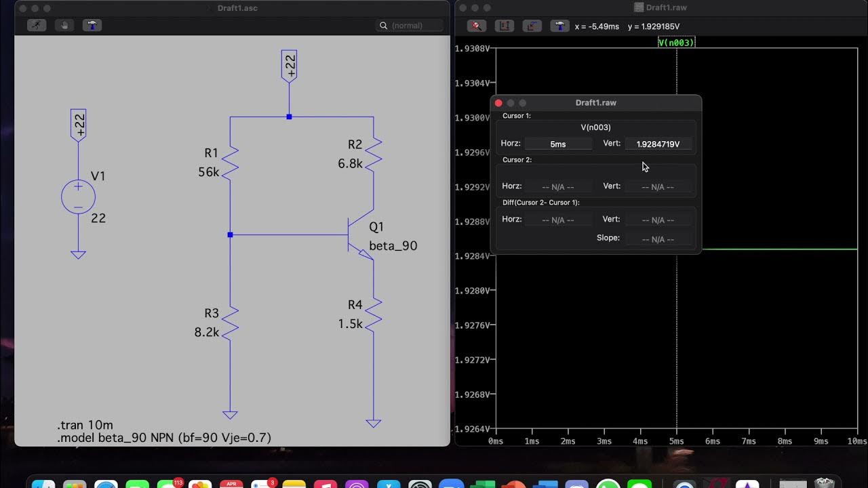Click the V(n003) heading in cursor dialog

[595, 127]
